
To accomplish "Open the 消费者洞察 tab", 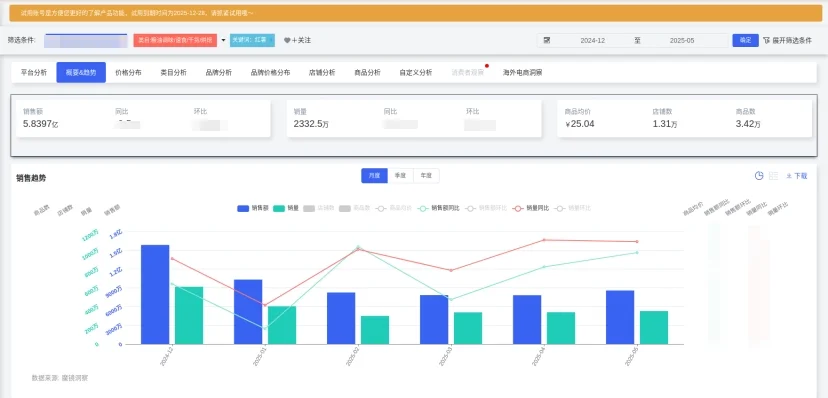I will 467,73.
